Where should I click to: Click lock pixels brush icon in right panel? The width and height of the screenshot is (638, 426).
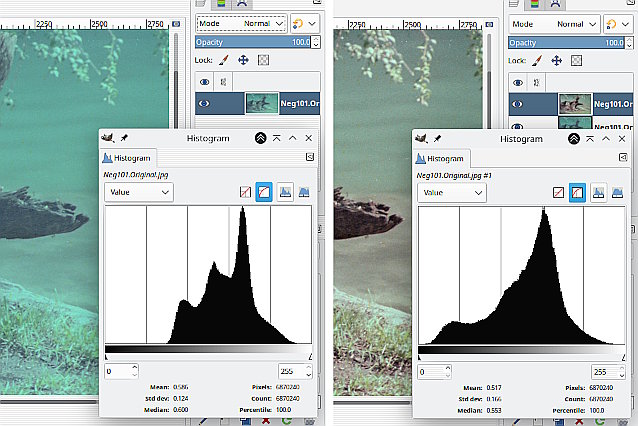pos(537,61)
